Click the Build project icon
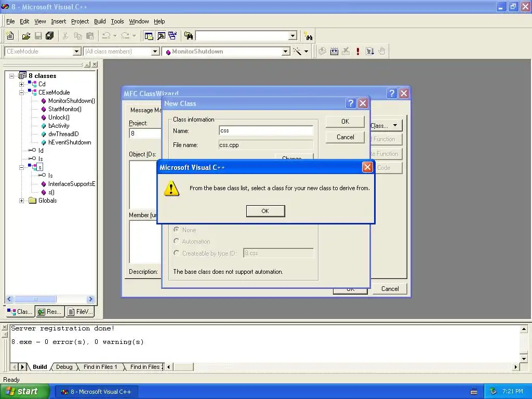This screenshot has height=399, width=532. [334, 51]
